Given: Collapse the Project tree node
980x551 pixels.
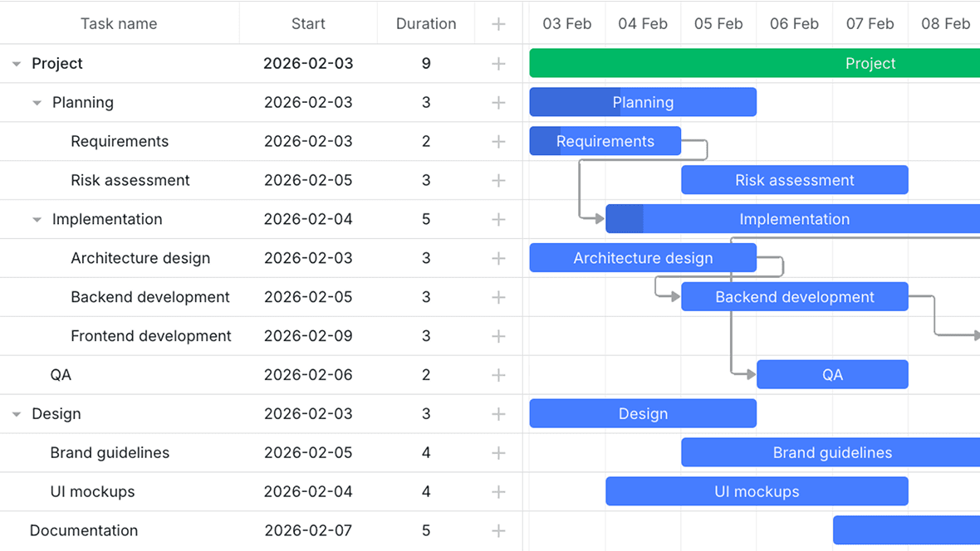Looking at the screenshot, I should 17,64.
